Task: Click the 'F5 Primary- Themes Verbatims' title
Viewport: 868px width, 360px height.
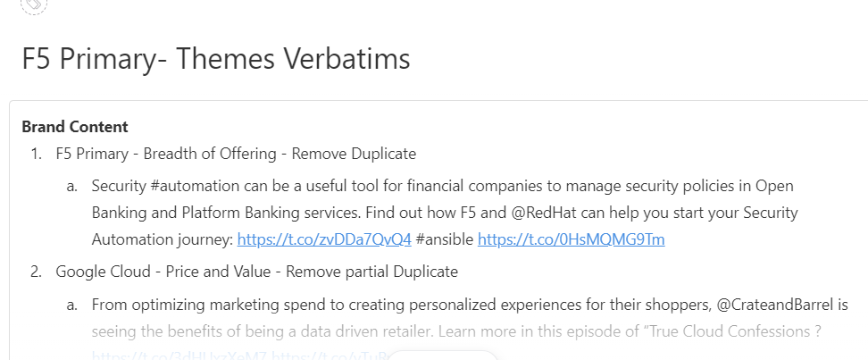Action: [x=216, y=59]
